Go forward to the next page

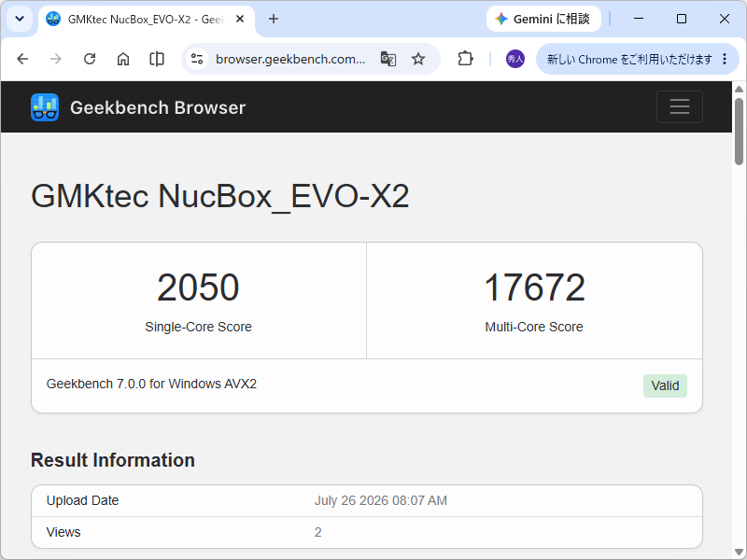coord(56,59)
